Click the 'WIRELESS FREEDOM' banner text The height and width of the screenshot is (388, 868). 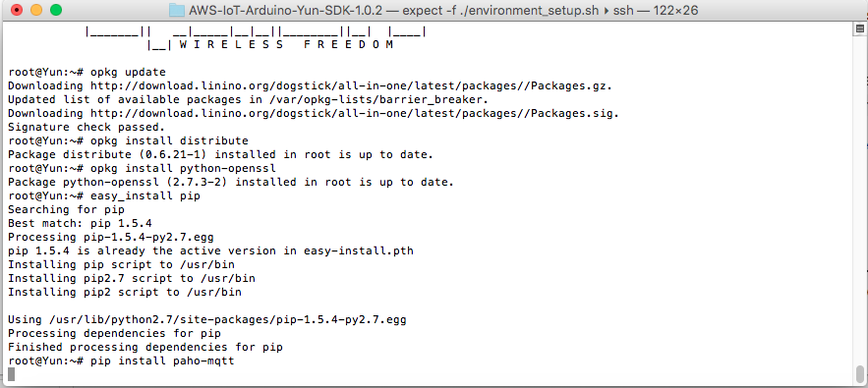click(286, 45)
